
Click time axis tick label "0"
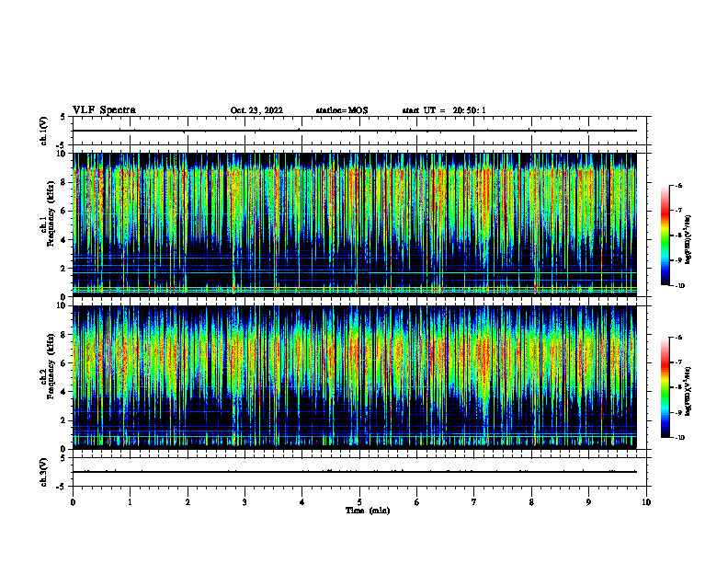[73, 502]
